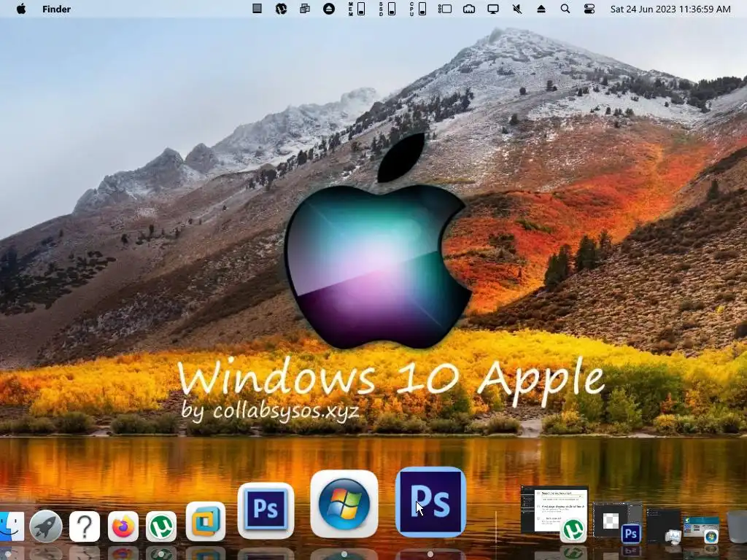Viewport: 747px width, 560px height.
Task: Click the question mark icon in dock
Action: click(x=85, y=526)
